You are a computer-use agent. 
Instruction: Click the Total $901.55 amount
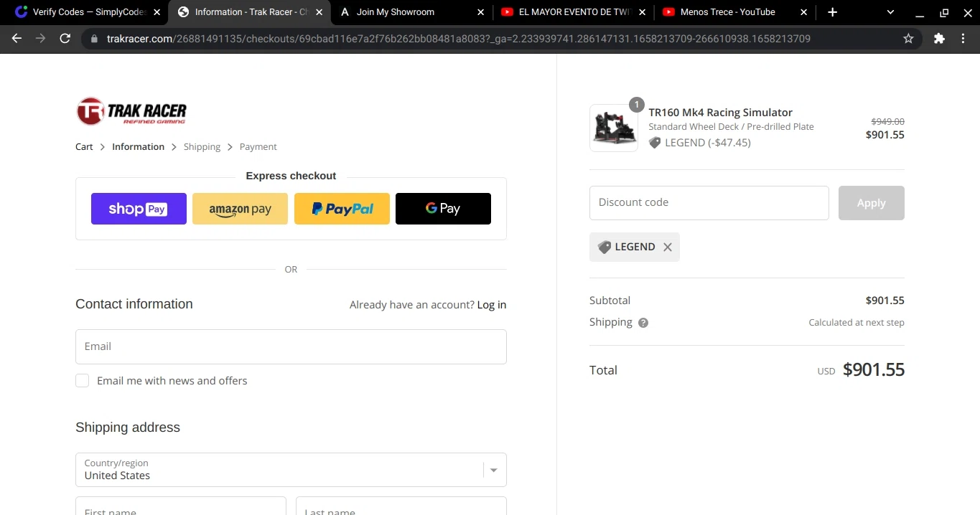pyautogui.click(x=874, y=370)
